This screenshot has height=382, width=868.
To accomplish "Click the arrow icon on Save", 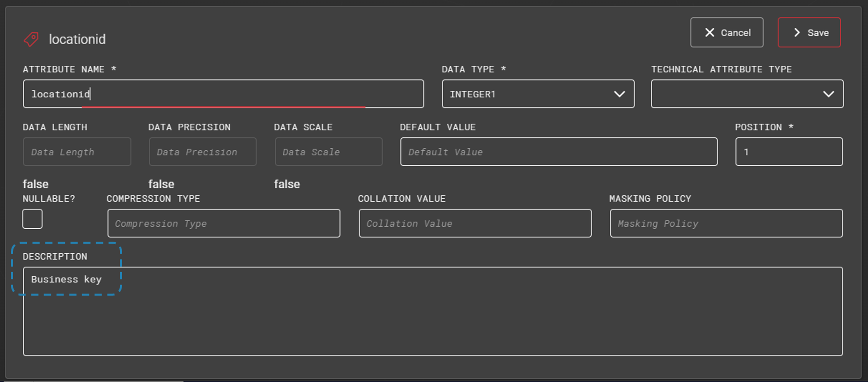I will (x=797, y=32).
